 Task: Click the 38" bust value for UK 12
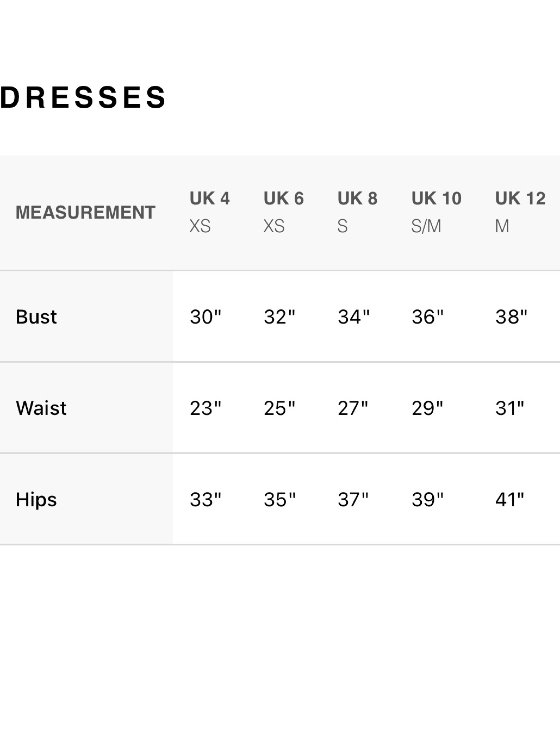[511, 317]
